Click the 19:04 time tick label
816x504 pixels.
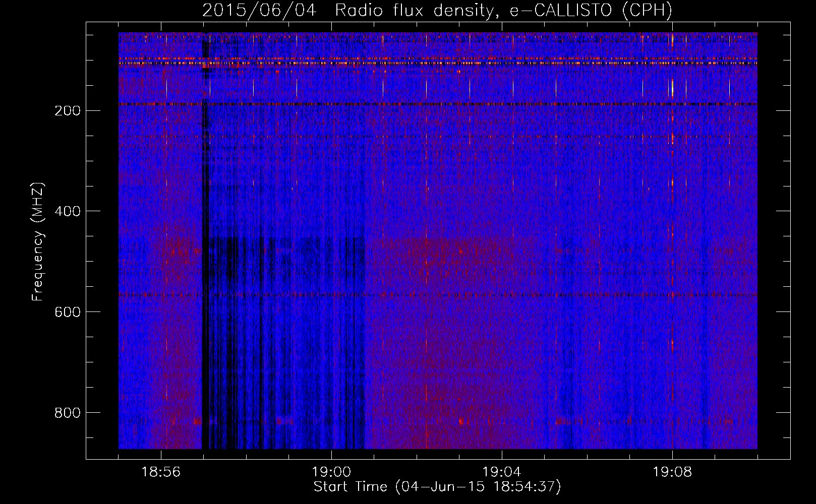[x=502, y=472]
